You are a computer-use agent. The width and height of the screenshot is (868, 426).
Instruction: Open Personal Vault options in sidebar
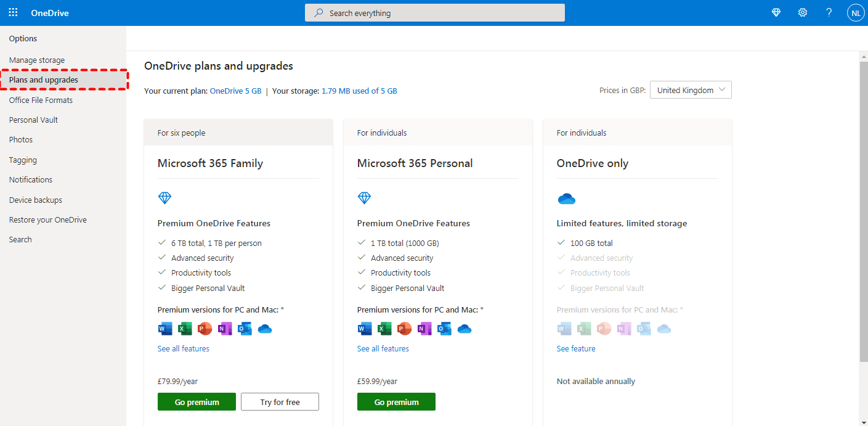tap(33, 120)
